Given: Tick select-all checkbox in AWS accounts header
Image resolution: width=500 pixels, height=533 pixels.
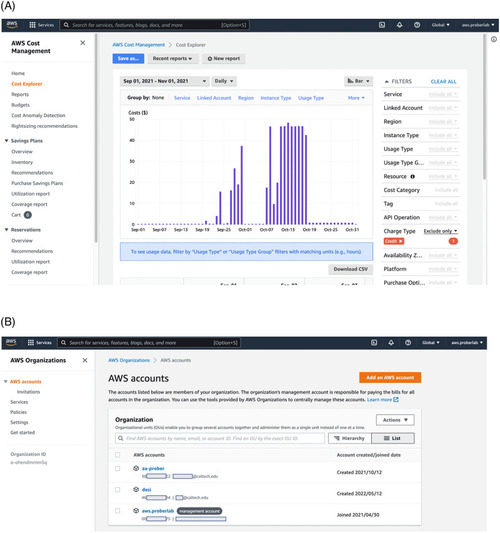Looking at the screenshot, I should pos(118,455).
